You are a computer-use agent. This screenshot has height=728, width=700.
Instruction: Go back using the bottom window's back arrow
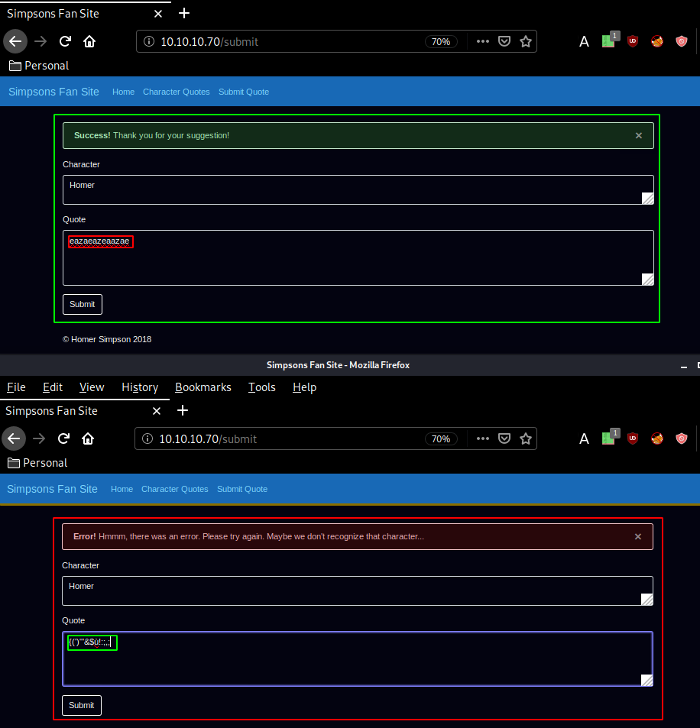(15, 438)
